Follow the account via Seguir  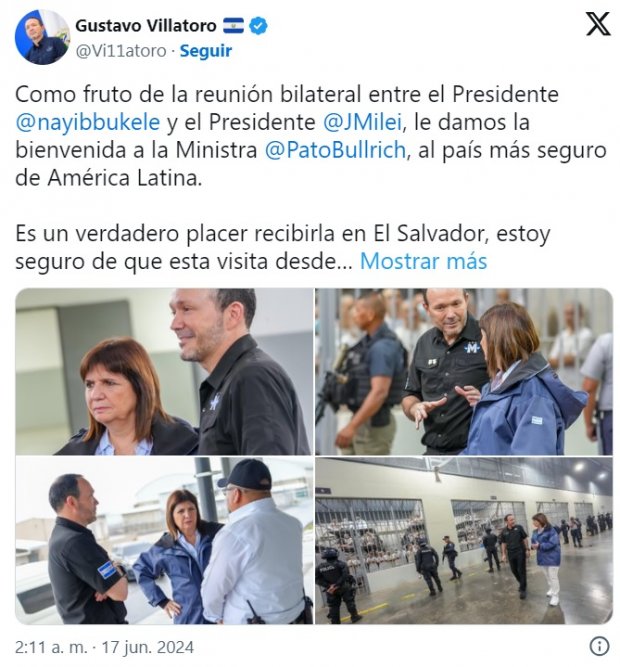[x=206, y=51]
